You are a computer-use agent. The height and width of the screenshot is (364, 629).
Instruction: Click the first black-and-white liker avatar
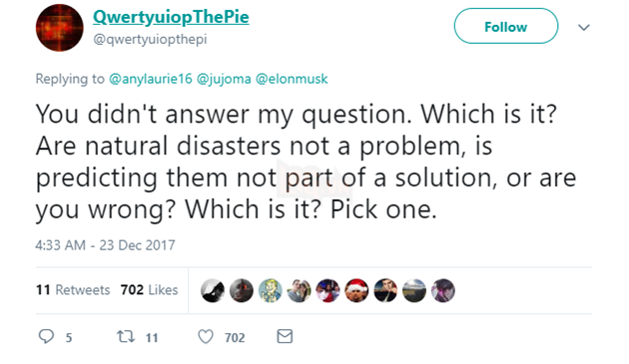click(213, 290)
